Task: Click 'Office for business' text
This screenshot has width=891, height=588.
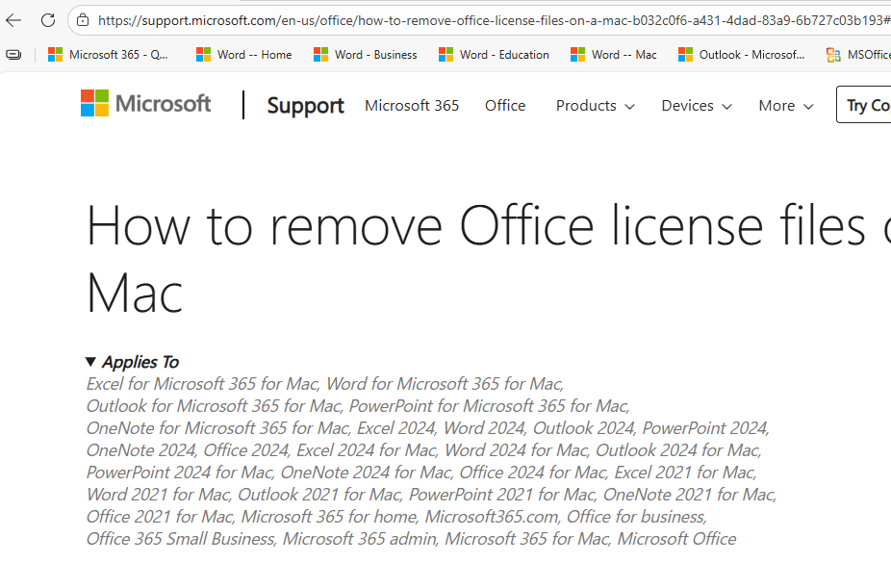Action: click(x=635, y=517)
